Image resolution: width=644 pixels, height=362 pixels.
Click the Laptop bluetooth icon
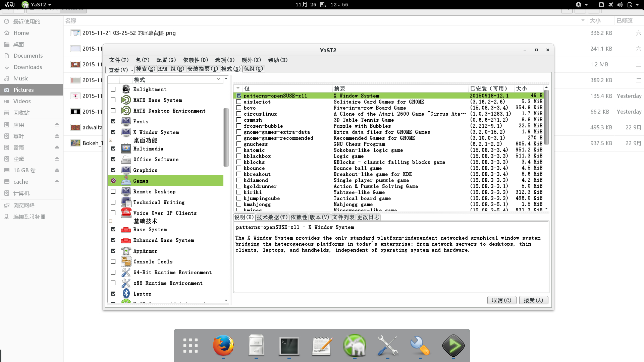(126, 294)
